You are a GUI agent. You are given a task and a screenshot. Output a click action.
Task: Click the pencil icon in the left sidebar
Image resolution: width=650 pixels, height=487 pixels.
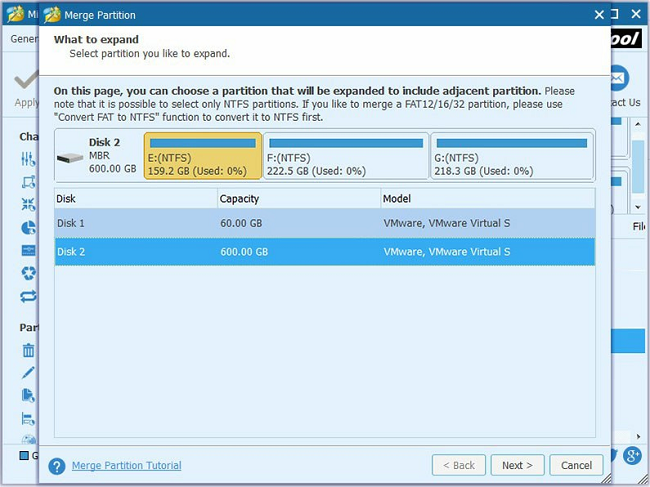[28, 372]
